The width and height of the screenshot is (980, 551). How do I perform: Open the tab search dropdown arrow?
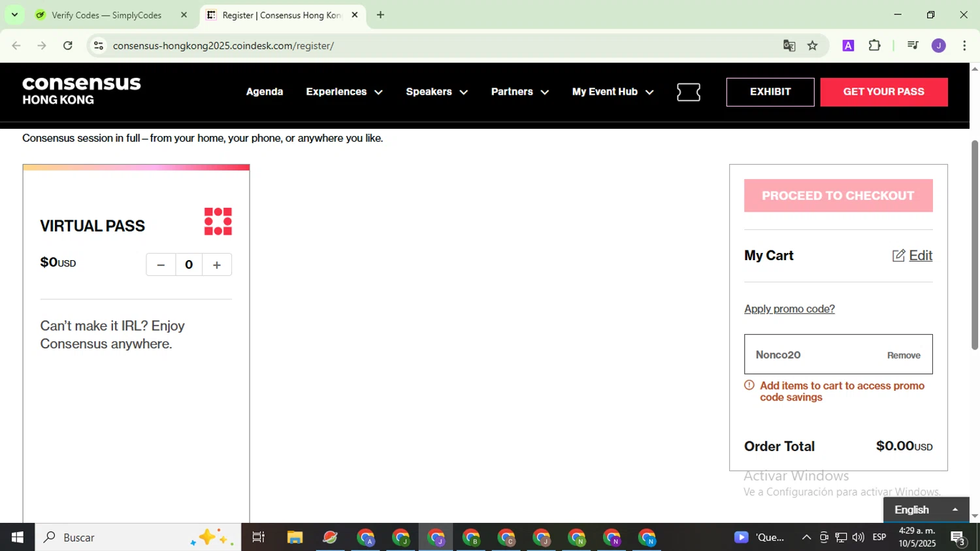point(14,14)
